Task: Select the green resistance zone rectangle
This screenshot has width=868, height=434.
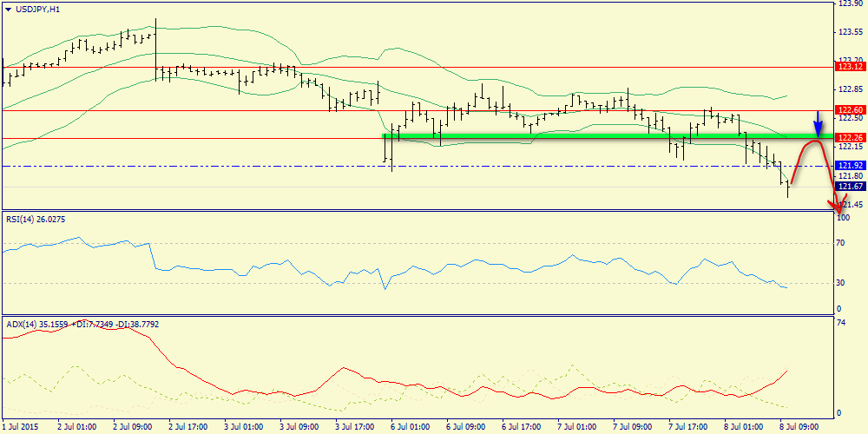Action: click(590, 135)
